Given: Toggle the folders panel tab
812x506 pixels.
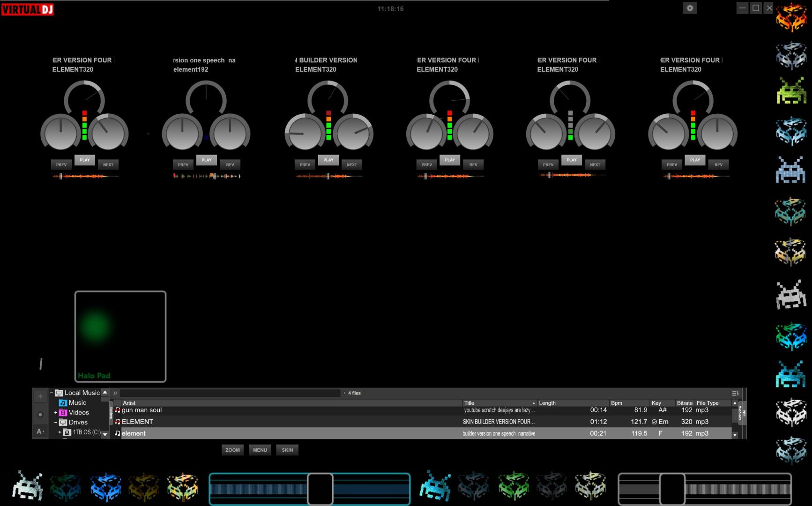Looking at the screenshot, I should (112, 413).
